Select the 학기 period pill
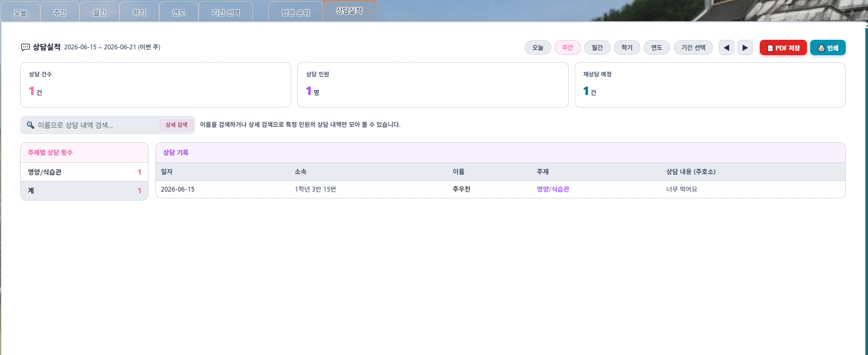The width and height of the screenshot is (868, 355). pyautogui.click(x=627, y=48)
